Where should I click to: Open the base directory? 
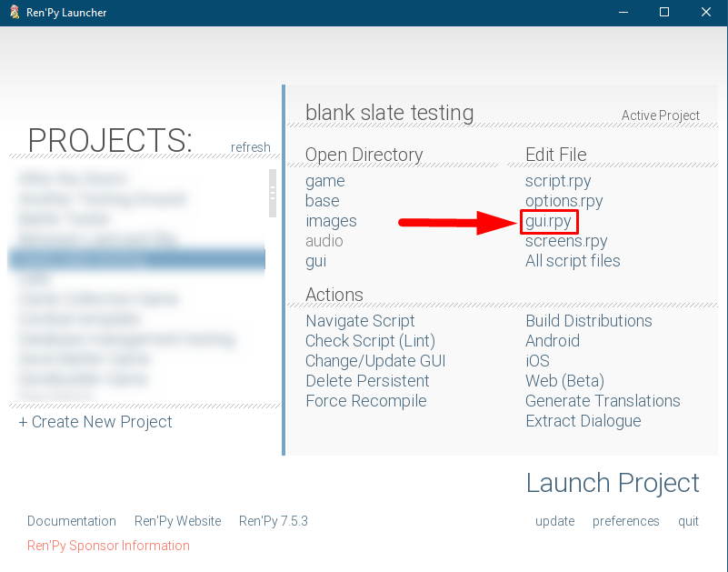(x=323, y=201)
